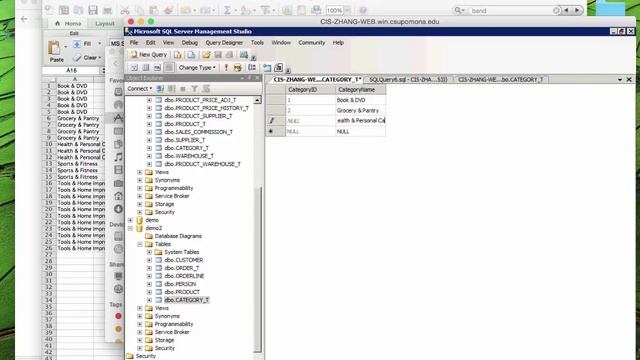The image size is (640, 360).
Task: Click the Save icon in SSMS toolbar
Action: click(218, 55)
